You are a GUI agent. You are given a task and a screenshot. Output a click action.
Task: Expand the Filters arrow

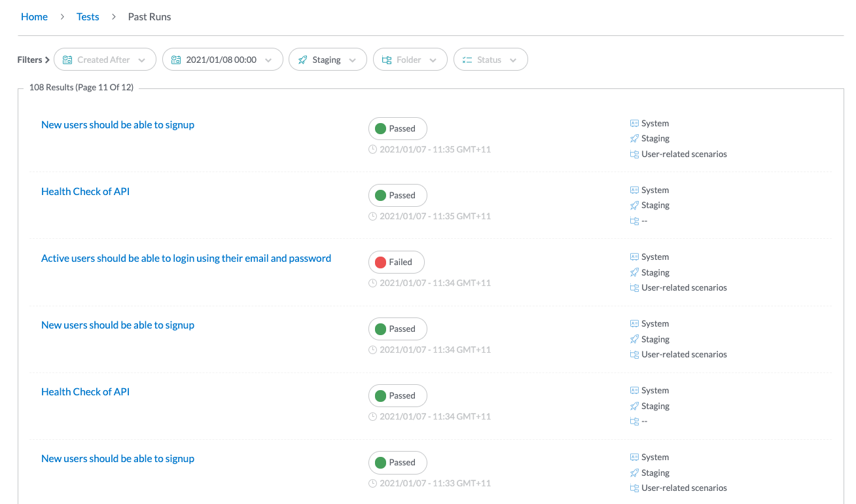[47, 60]
